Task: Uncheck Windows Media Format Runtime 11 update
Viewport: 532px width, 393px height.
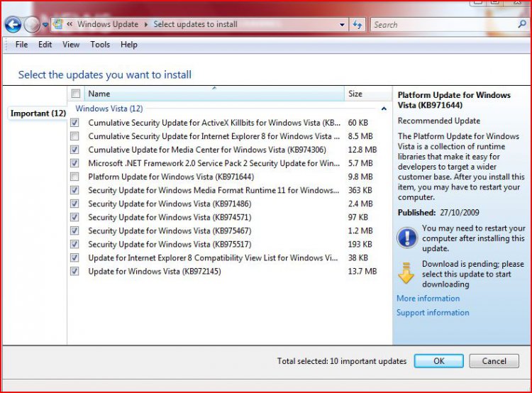Action: click(x=74, y=190)
